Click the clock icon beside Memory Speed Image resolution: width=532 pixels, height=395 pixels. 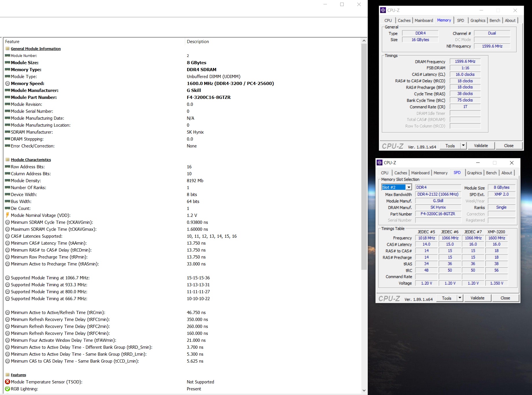click(8, 84)
